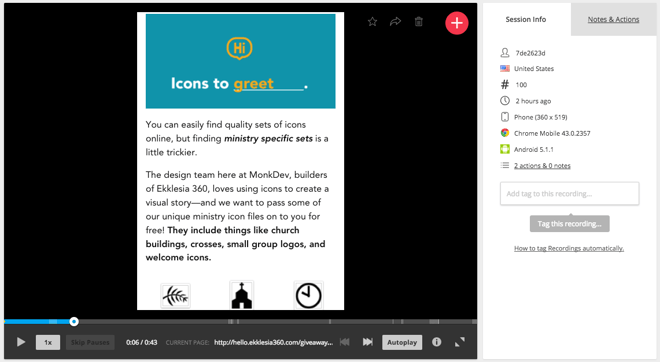The width and height of the screenshot is (660, 362).
Task: Click the Chrome Mobile 43.0.2357 text
Action: pyautogui.click(x=552, y=133)
